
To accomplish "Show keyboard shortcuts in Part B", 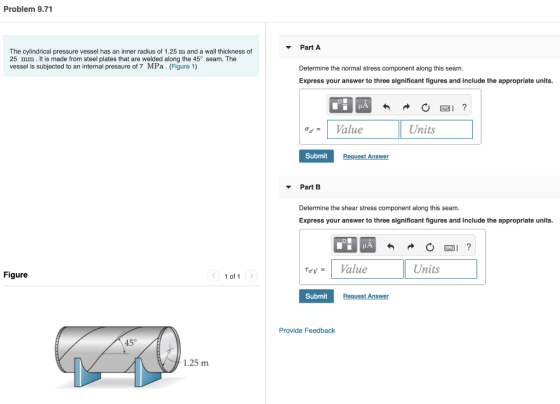I will (451, 248).
